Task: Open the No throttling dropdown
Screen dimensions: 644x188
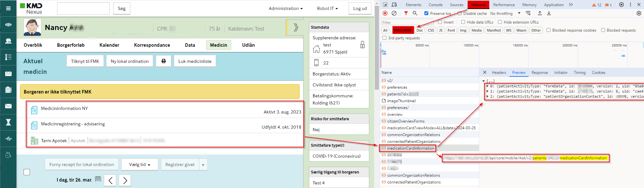Action: click(505, 13)
